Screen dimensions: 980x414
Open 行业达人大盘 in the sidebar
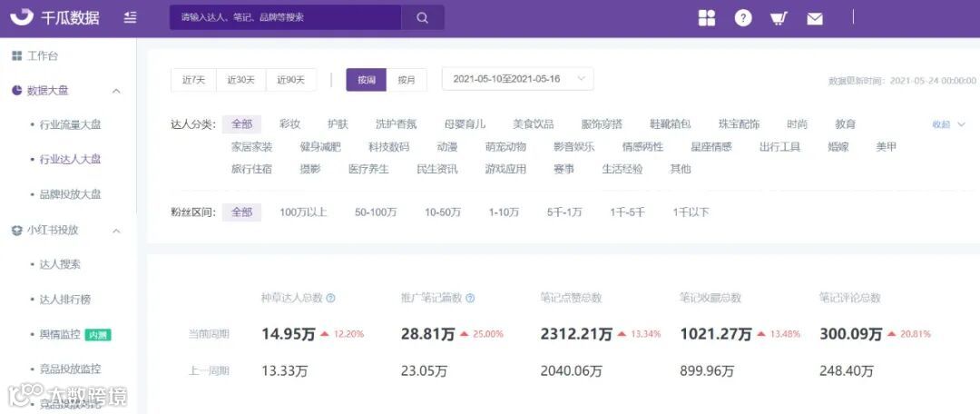[70, 160]
